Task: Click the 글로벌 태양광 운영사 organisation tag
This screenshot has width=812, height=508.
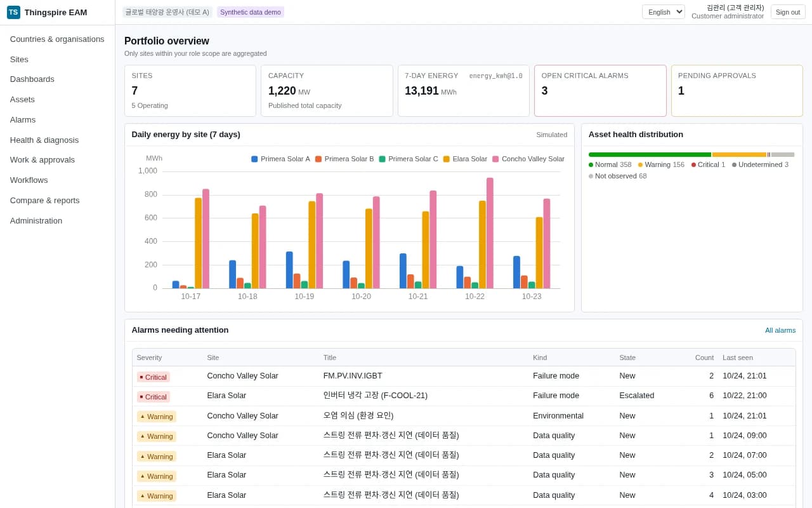Action: pyautogui.click(x=167, y=12)
